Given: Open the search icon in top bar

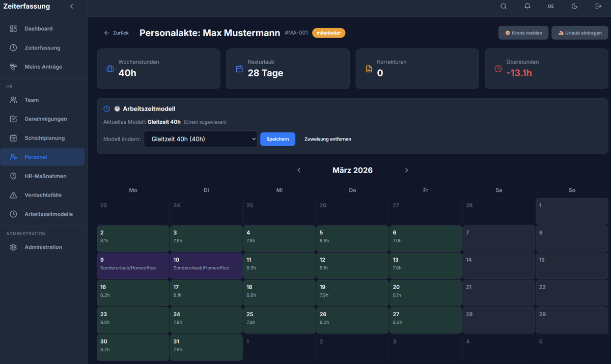Looking at the screenshot, I should [504, 6].
